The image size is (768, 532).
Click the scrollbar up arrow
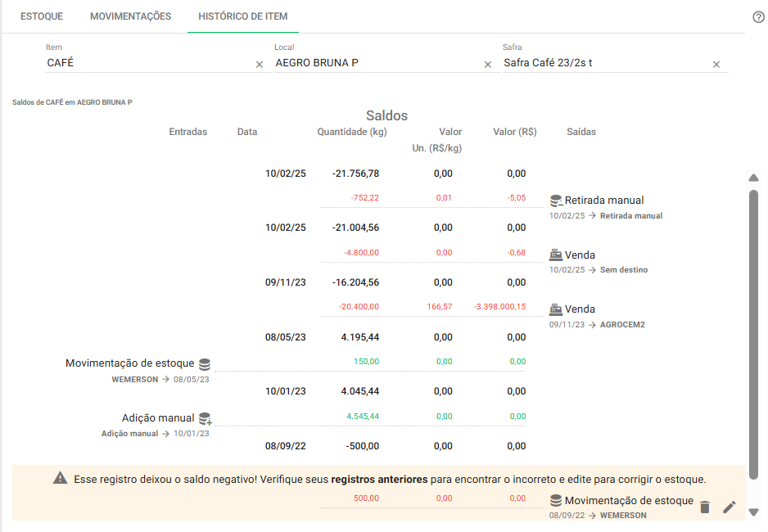[754, 178]
